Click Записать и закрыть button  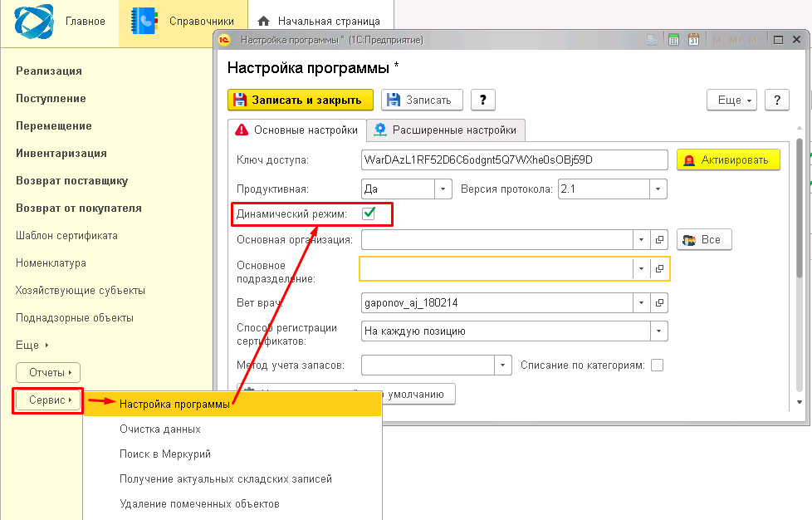click(301, 100)
